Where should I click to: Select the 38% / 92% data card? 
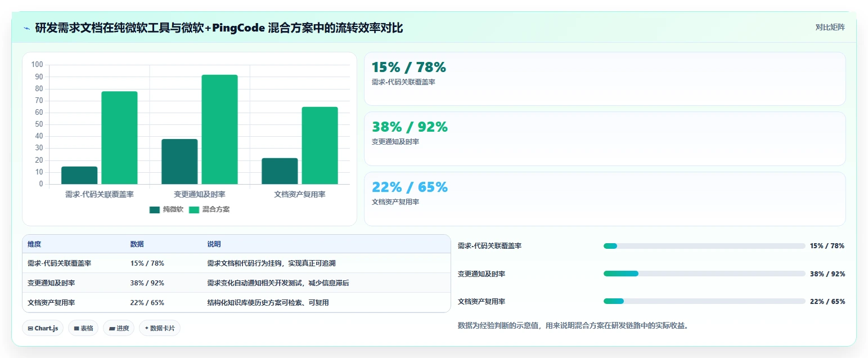pos(605,138)
